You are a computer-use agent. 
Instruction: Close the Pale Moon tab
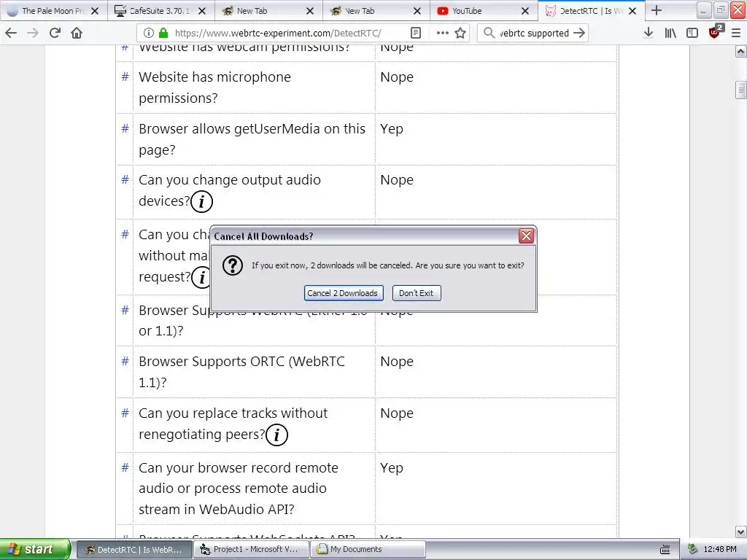click(95, 10)
